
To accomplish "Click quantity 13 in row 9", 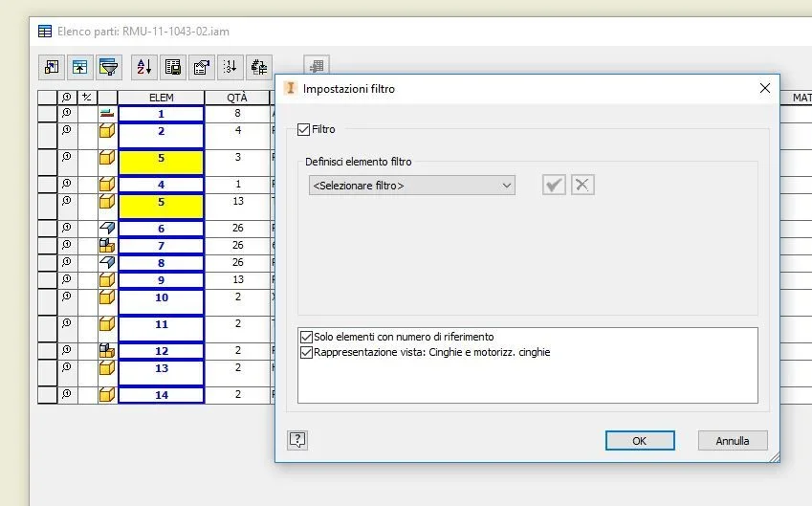I will coord(237,279).
